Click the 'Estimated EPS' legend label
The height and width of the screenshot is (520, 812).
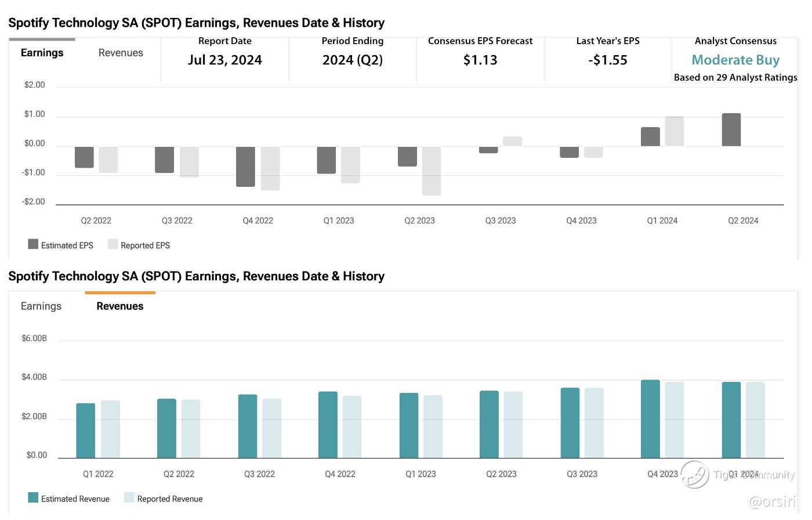coord(67,245)
